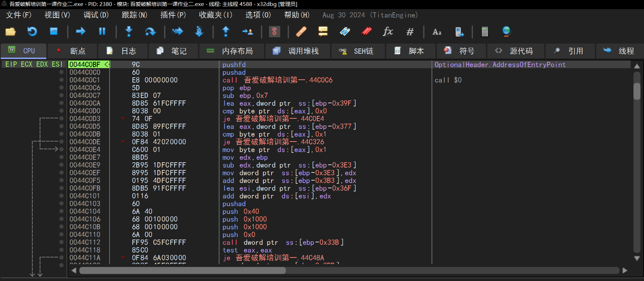The width and height of the screenshot is (644, 281).
Task: Open the bookmarks red icon
Action: [367, 32]
